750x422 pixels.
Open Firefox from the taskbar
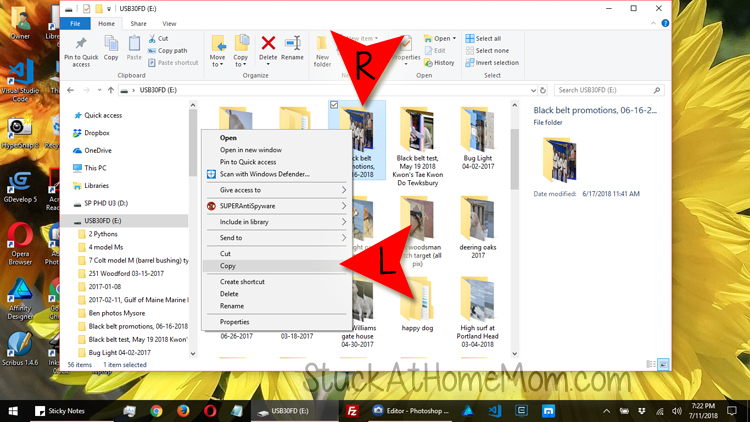tap(183, 411)
